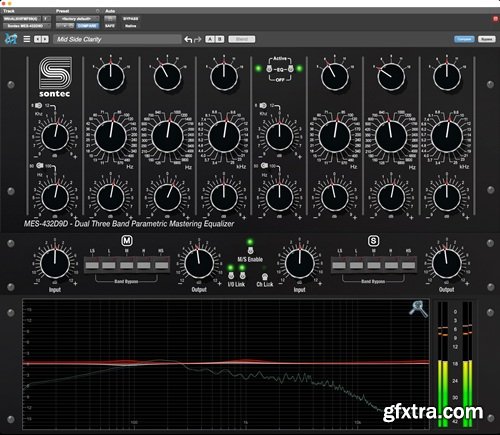Click M channel high band kHz frequency knob
This screenshot has height=435, width=500.
click(x=224, y=136)
